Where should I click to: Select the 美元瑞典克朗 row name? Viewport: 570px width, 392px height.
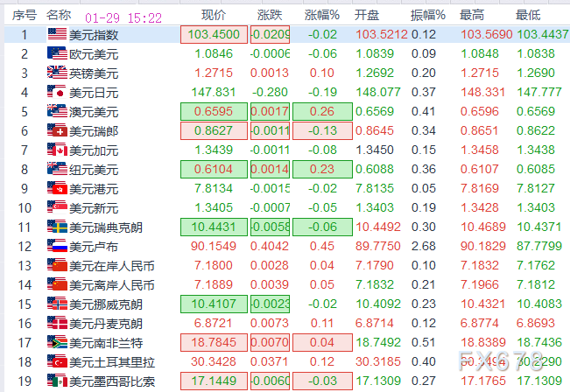[106, 227]
